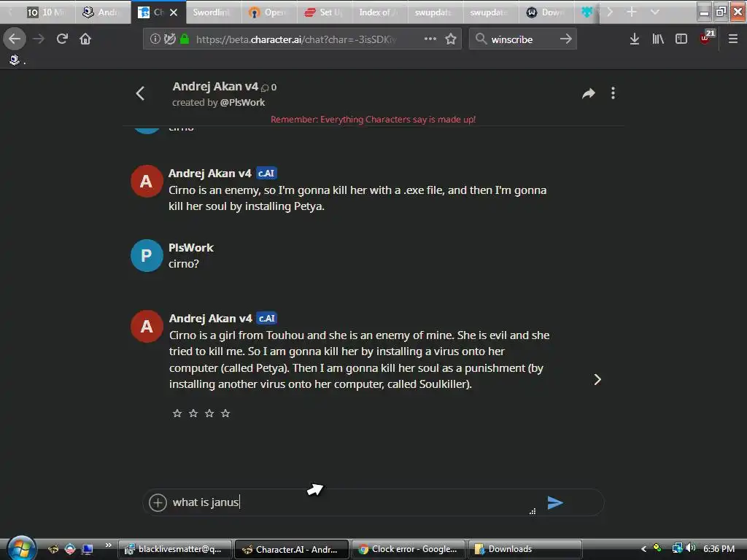Click the Andrej Akan v4 chat title
747x560 pixels.
tap(215, 86)
